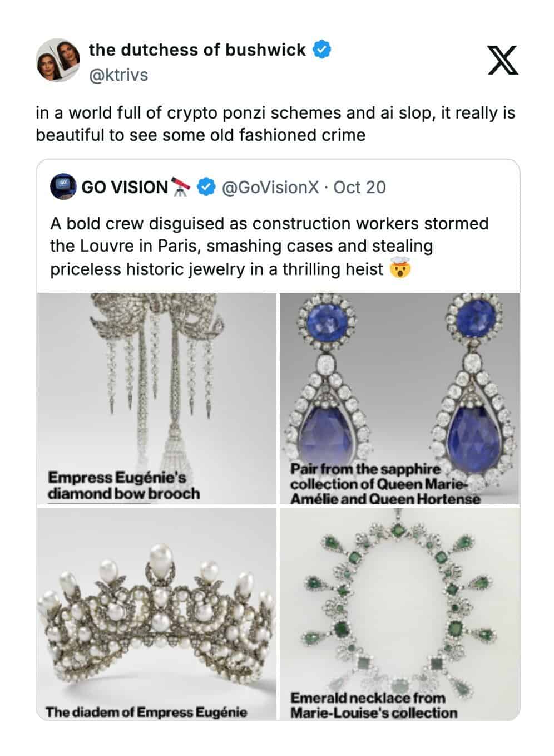Open the dutchess of bushwick profile avatar
The image size is (554, 756).
58,60
